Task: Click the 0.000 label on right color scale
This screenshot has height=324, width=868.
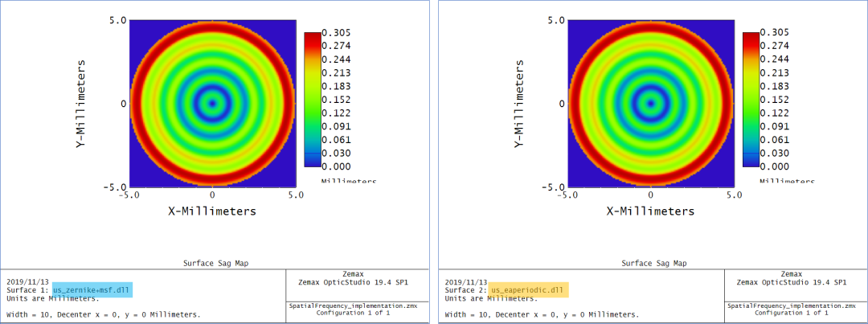Action: tap(772, 166)
